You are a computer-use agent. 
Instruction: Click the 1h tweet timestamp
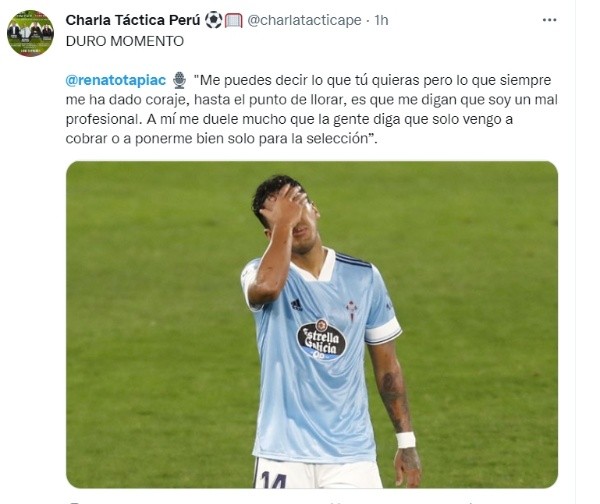381,20
